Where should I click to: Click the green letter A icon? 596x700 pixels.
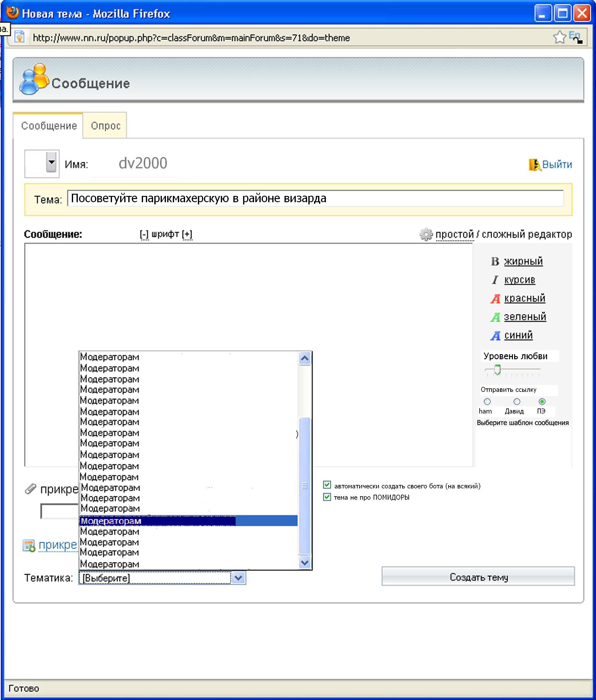[495, 317]
